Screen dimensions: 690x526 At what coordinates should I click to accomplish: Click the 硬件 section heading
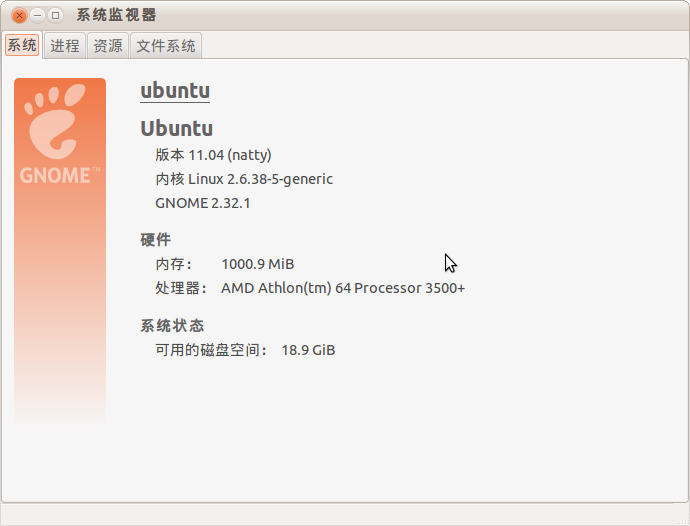(155, 240)
